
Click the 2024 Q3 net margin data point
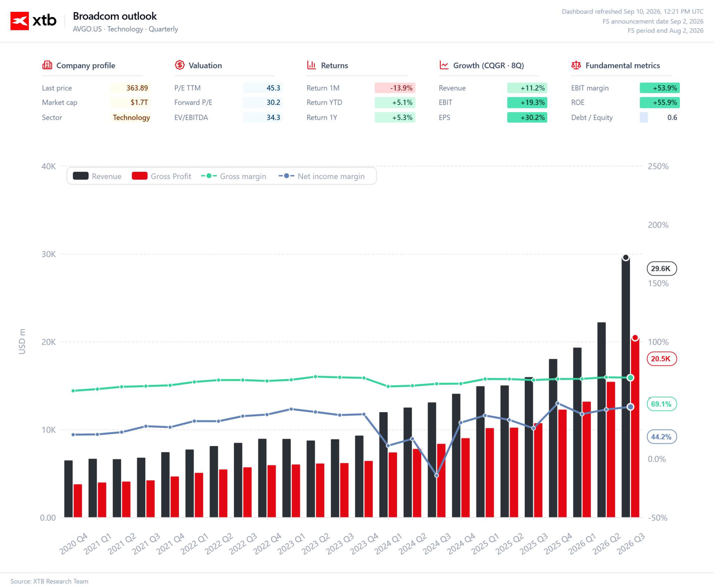coord(436,475)
